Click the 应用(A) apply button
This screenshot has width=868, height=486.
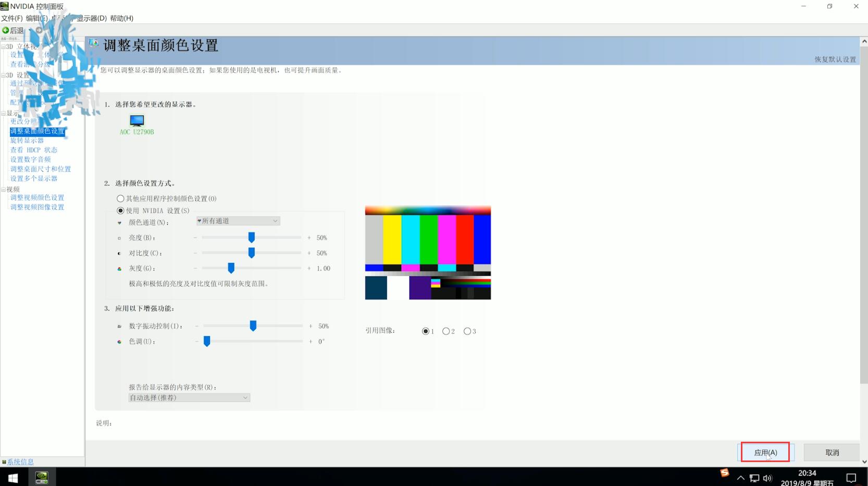[x=765, y=452]
